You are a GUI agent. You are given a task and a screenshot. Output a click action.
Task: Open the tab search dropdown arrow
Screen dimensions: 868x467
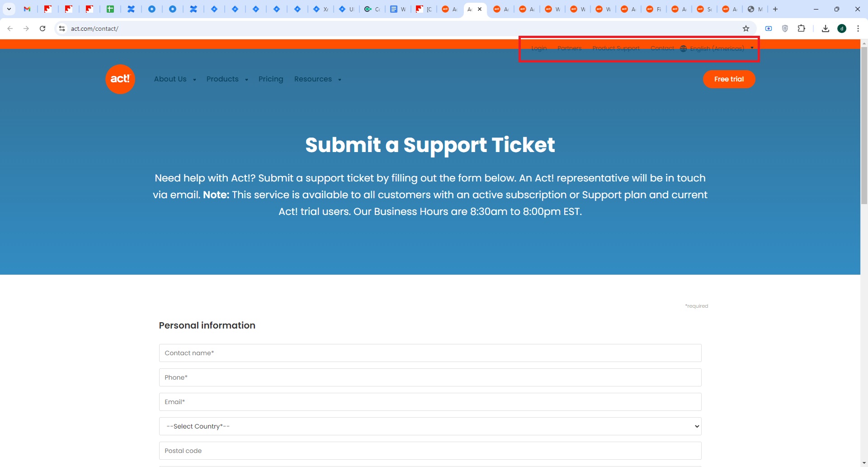point(9,9)
